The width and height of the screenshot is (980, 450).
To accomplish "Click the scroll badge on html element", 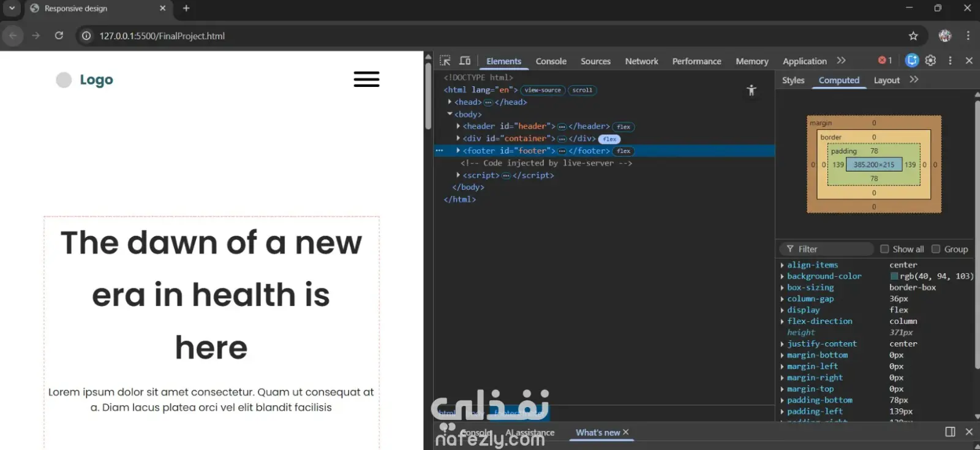I will point(582,90).
